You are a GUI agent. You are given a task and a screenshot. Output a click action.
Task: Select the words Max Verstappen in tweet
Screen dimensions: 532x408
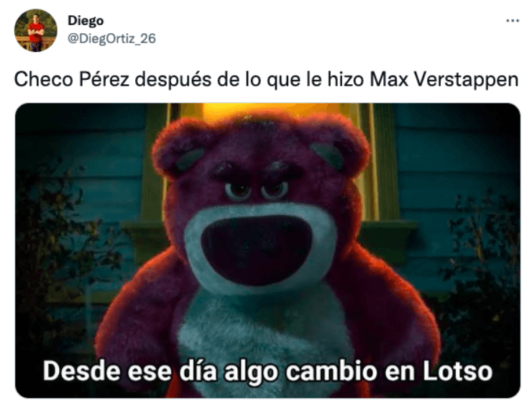tap(444, 80)
